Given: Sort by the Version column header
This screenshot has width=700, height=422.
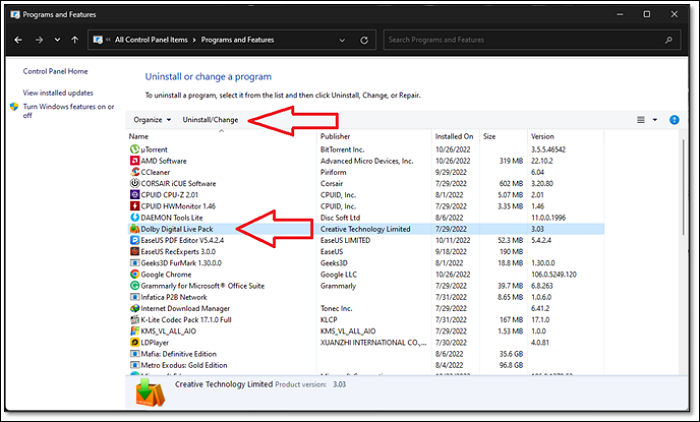Looking at the screenshot, I should (566, 136).
